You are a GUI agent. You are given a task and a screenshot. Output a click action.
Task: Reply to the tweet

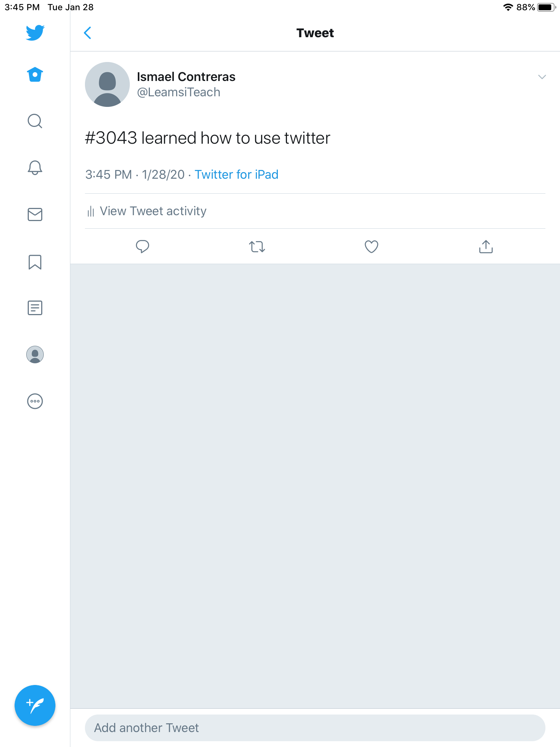tap(143, 247)
